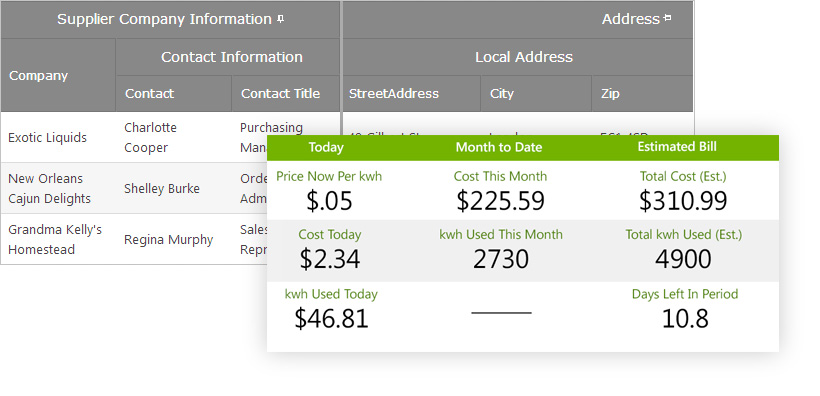
Task: Click the Cost This Month label
Action: pos(500,176)
